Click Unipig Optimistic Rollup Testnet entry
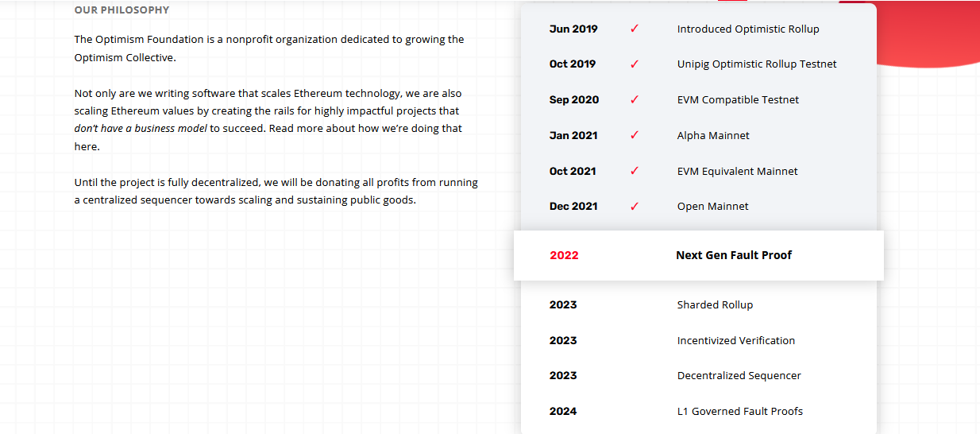980x434 pixels. [x=756, y=64]
